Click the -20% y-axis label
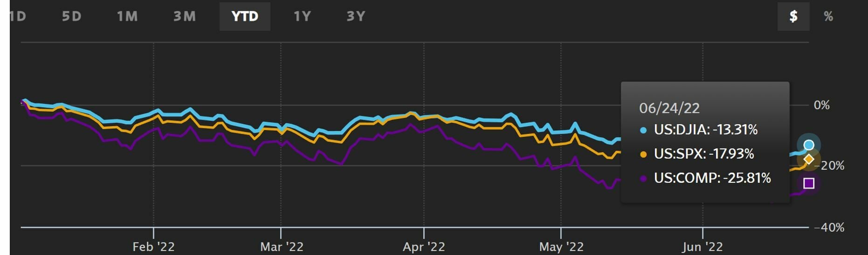 tap(829, 166)
